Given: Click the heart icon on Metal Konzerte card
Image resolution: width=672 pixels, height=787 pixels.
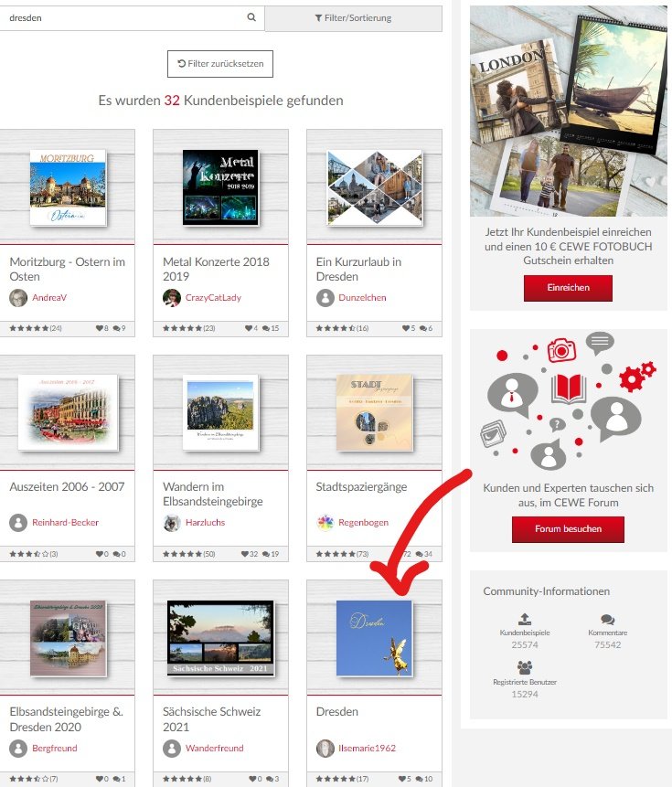Looking at the screenshot, I should (249, 328).
